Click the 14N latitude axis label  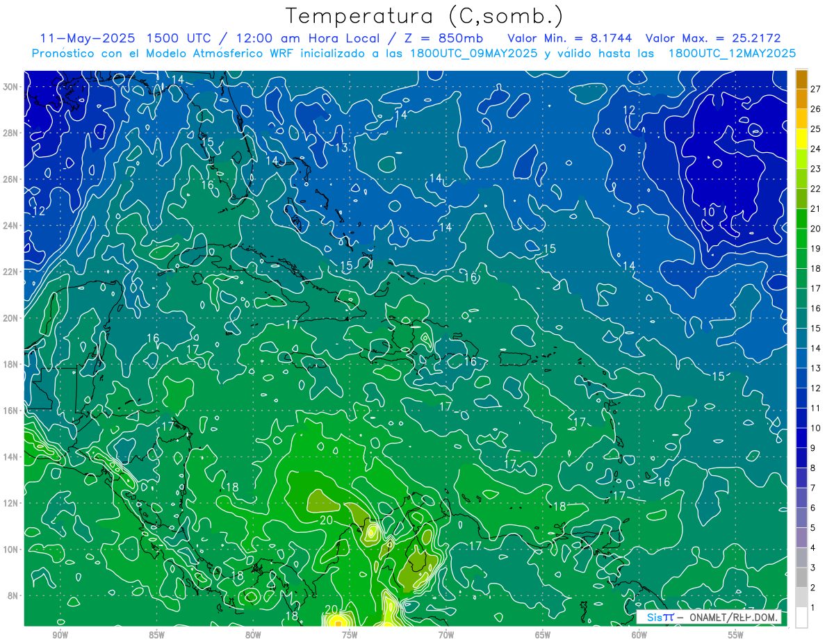[x=11, y=457]
